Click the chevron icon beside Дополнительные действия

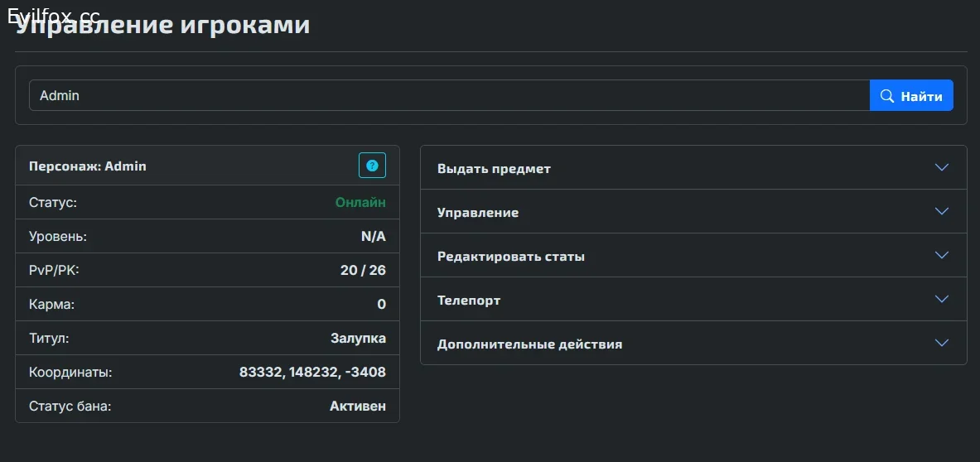point(942,343)
